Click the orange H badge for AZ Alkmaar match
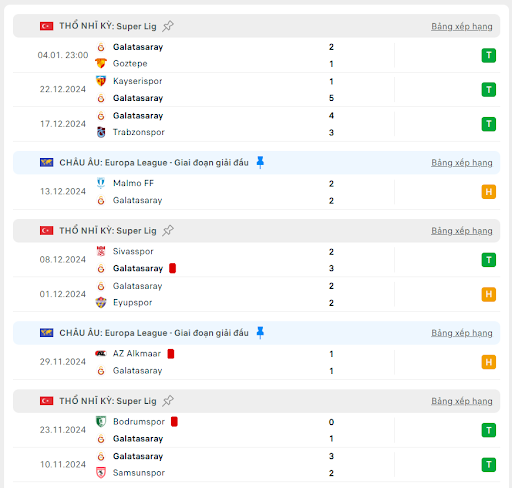 (x=489, y=362)
